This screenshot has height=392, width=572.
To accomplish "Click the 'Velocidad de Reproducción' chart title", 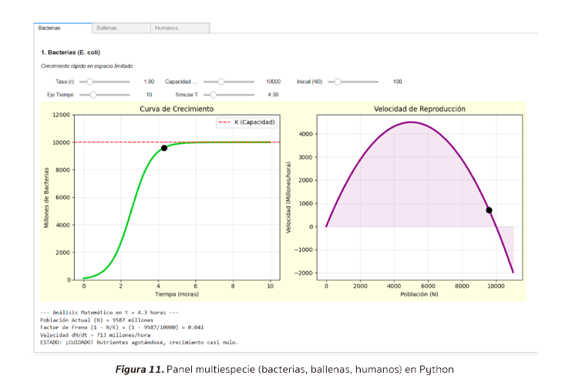I will click(419, 109).
